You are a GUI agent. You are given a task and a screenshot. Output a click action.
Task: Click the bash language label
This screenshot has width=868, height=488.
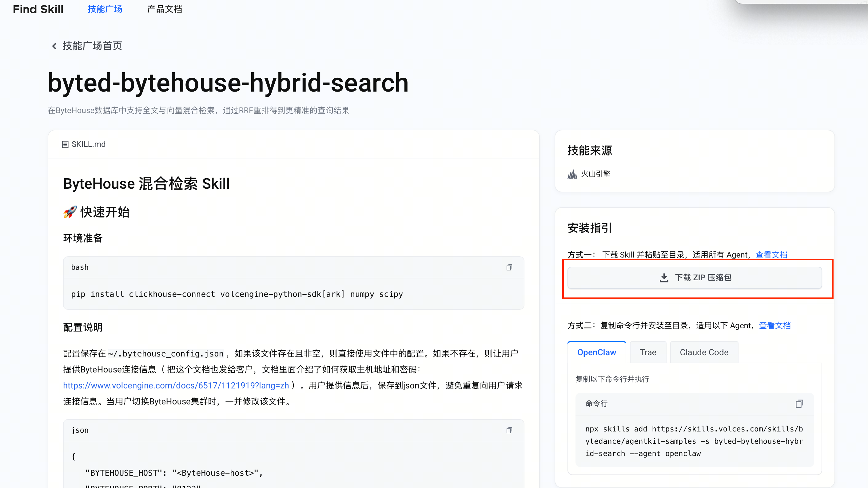click(x=80, y=267)
